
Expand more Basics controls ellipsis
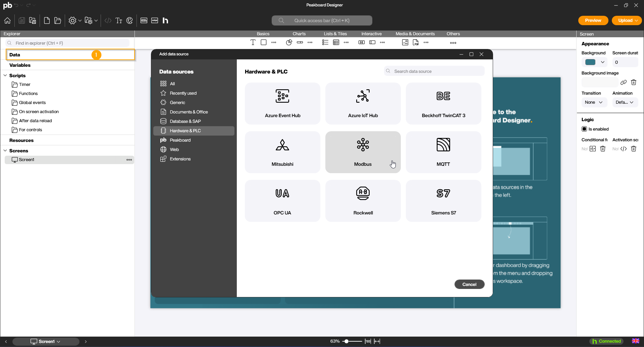pyautogui.click(x=274, y=42)
